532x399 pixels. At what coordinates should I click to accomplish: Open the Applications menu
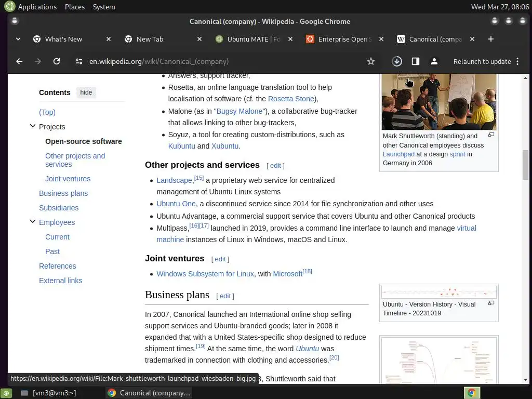(x=37, y=7)
